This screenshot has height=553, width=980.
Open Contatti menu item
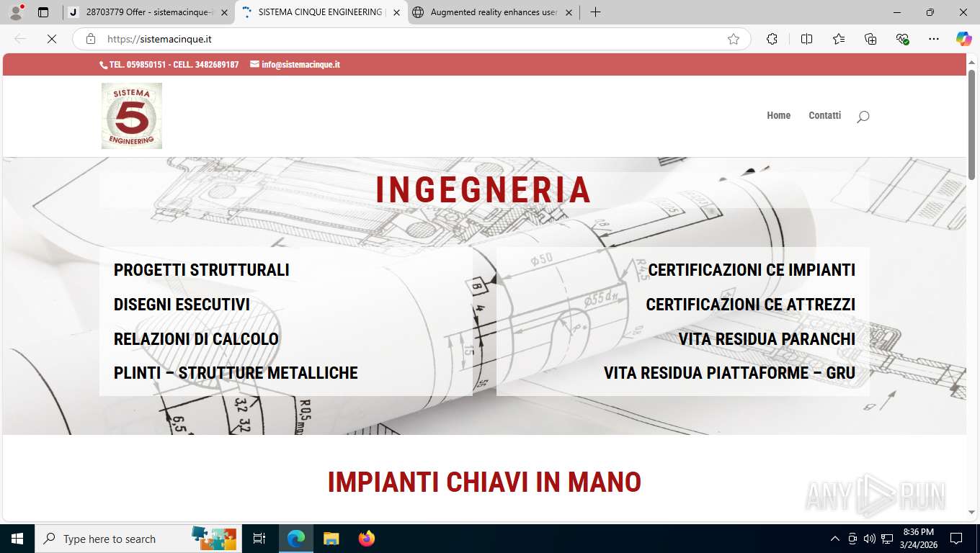825,115
